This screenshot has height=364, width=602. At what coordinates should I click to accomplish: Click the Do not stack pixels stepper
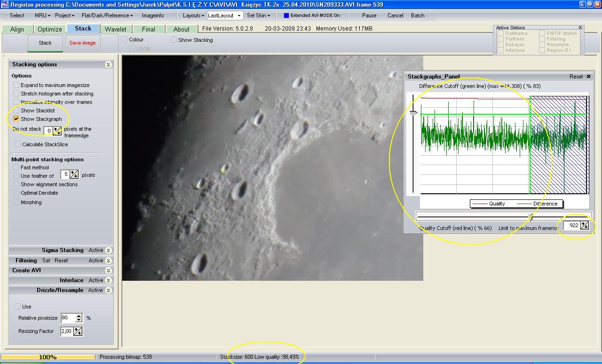click(57, 131)
